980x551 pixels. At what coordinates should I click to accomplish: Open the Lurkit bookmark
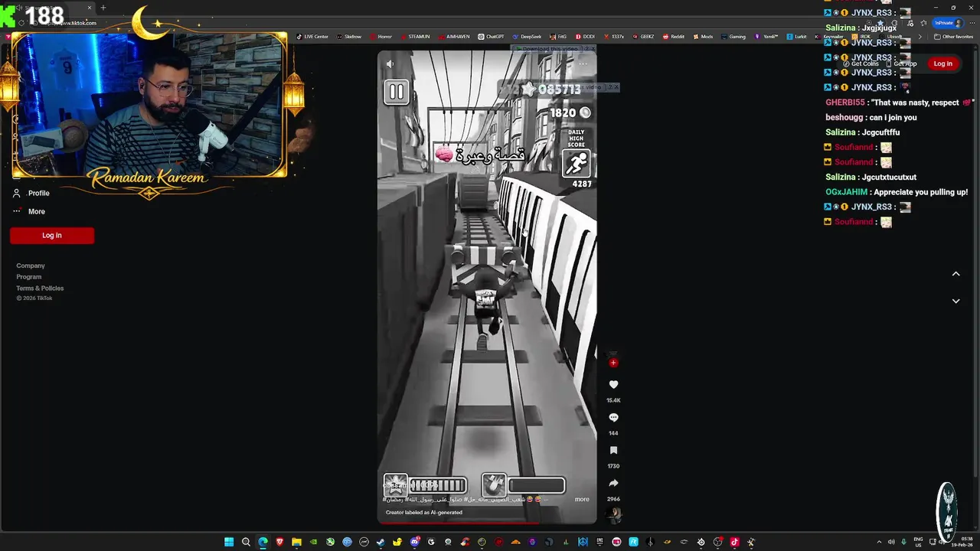pyautogui.click(x=797, y=36)
